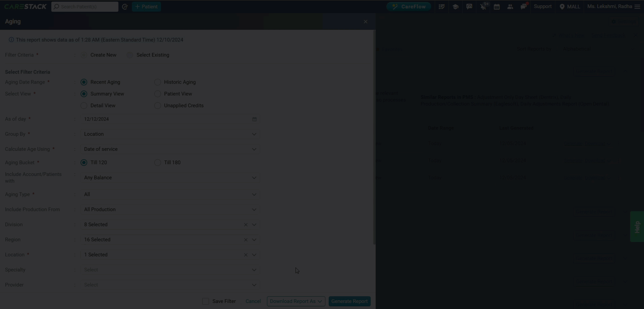
Task: Open the notifications bell with 9+ badge
Action: pos(484,6)
